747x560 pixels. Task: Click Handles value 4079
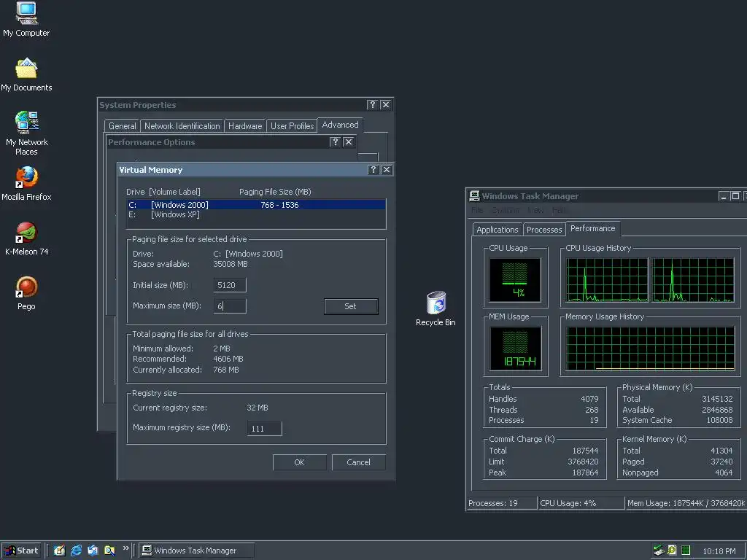[x=589, y=399]
